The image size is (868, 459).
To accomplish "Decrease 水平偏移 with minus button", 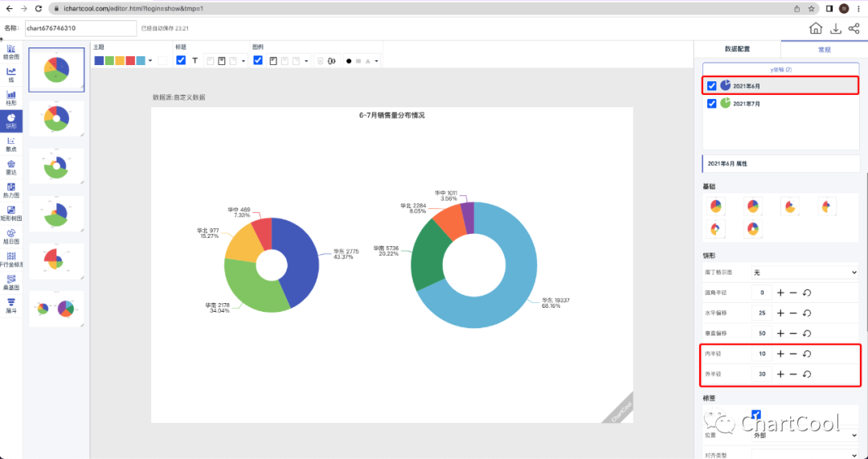I will (793, 314).
